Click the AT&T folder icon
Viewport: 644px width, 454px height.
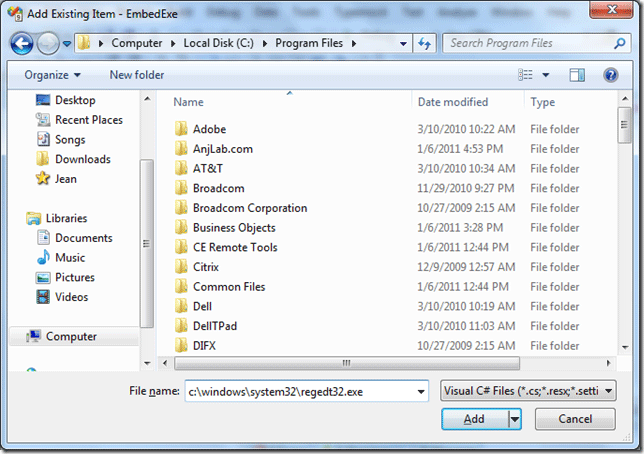tap(181, 168)
